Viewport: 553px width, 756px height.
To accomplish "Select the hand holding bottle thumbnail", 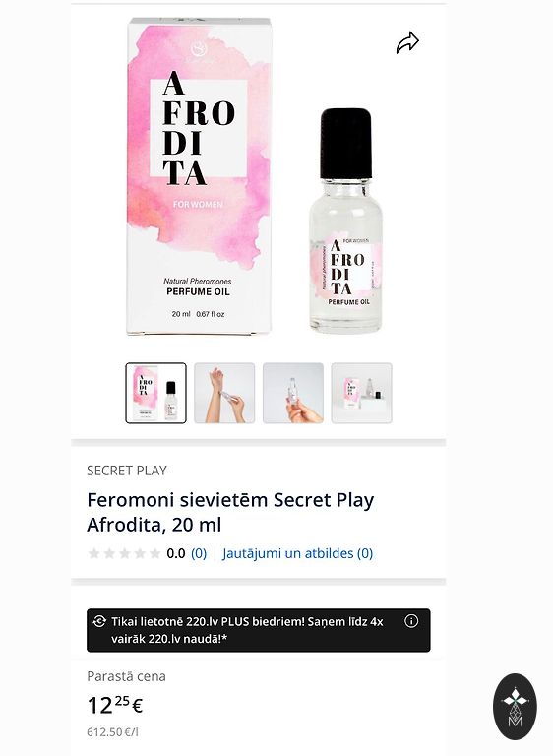I will 293,393.
